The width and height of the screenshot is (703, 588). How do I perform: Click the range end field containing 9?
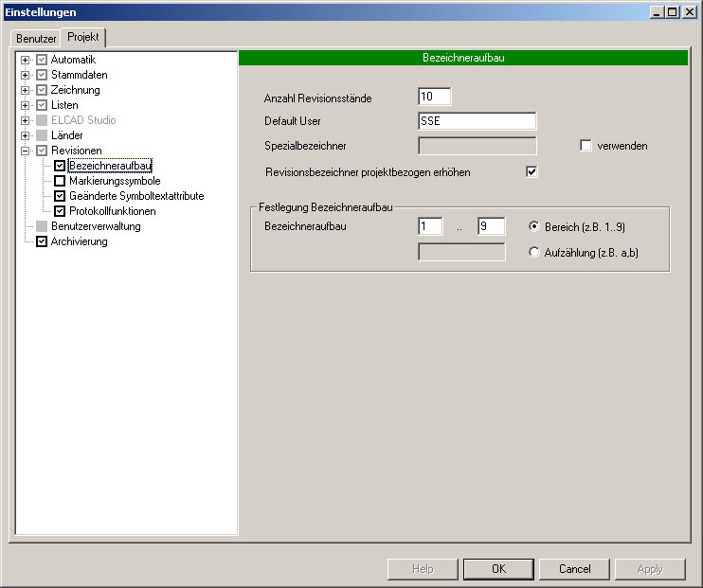[x=492, y=226]
